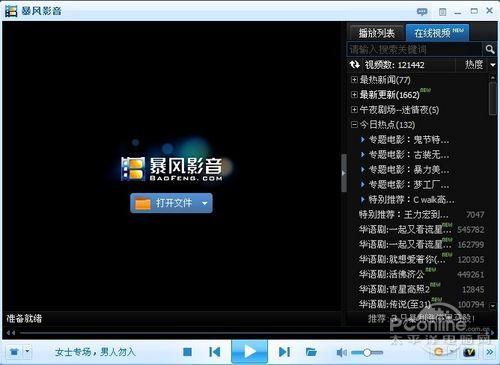500x365 pixels.
Task: Play the 专题电影:暴力美 entry arrow
Action: [363, 169]
